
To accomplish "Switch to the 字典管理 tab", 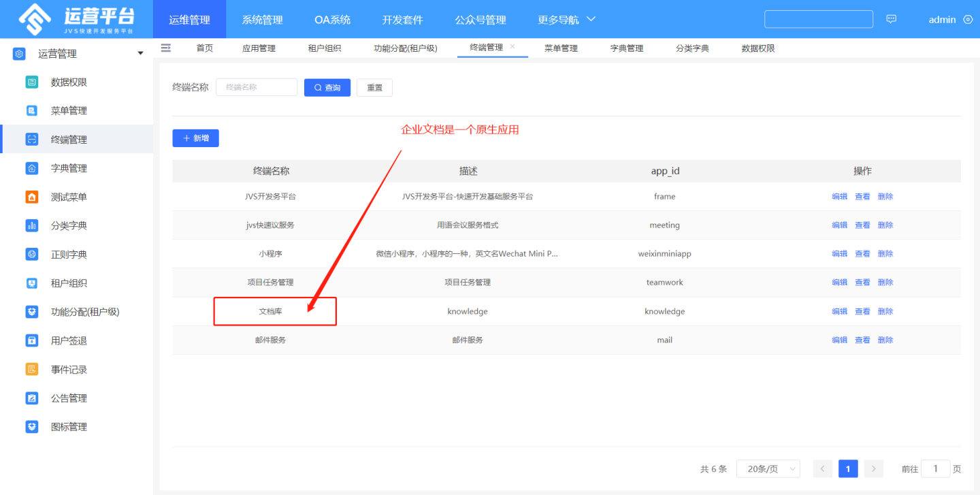I will click(627, 48).
